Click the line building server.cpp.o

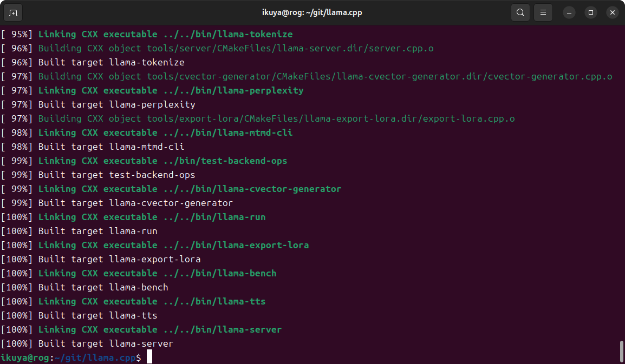pos(236,49)
